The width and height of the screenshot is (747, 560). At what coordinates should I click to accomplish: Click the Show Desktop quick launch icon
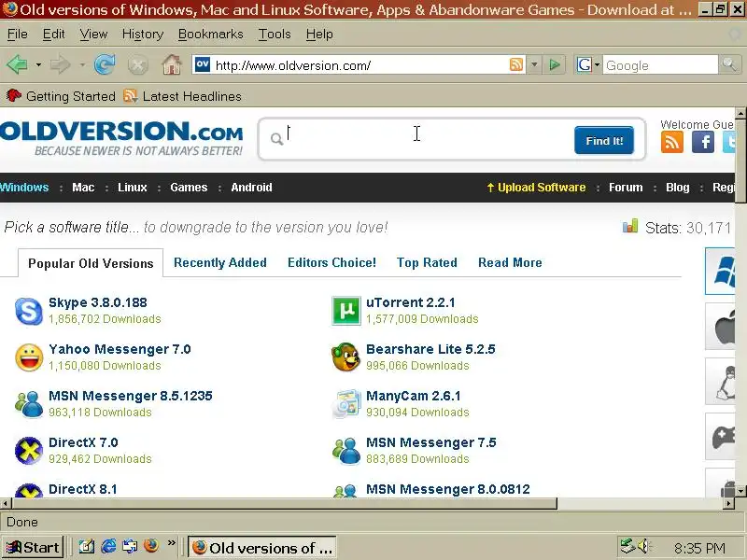pyautogui.click(x=87, y=546)
